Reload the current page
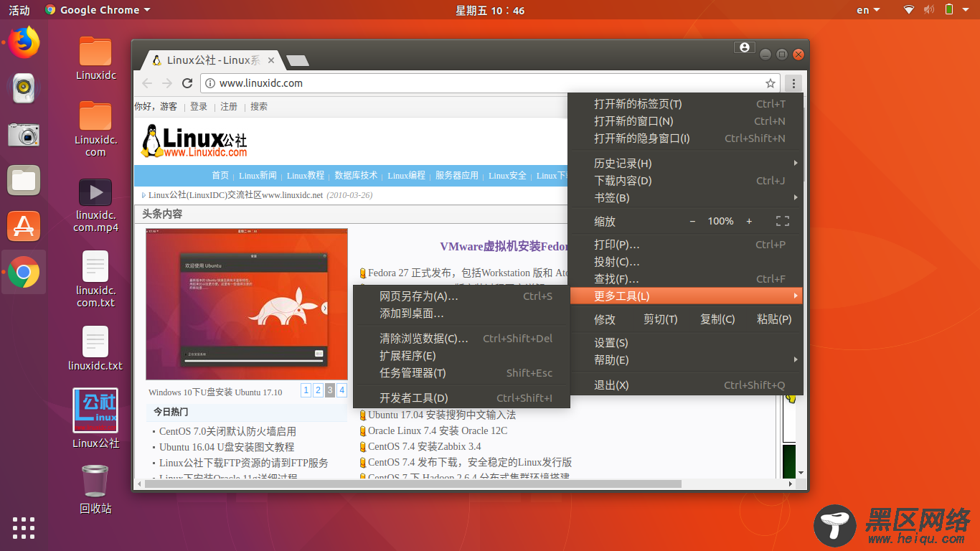The width and height of the screenshot is (980, 551). (187, 83)
